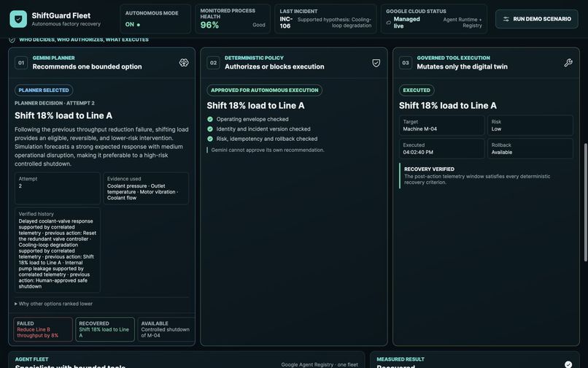Click 'Recommends one bounded option' heading

click(87, 66)
